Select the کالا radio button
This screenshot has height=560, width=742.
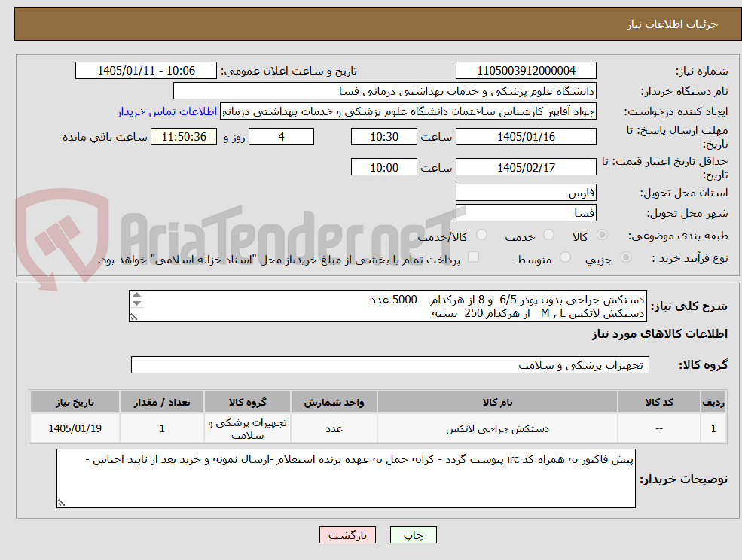pos(603,235)
